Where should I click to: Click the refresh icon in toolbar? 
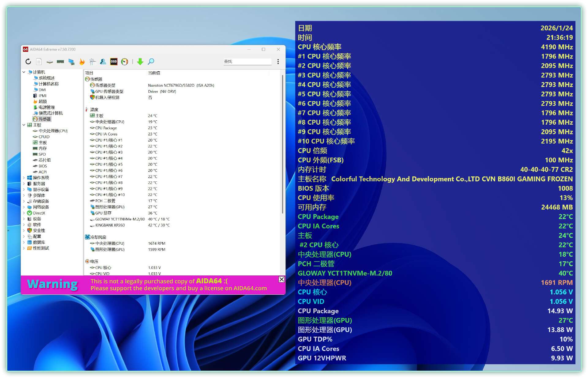click(28, 62)
